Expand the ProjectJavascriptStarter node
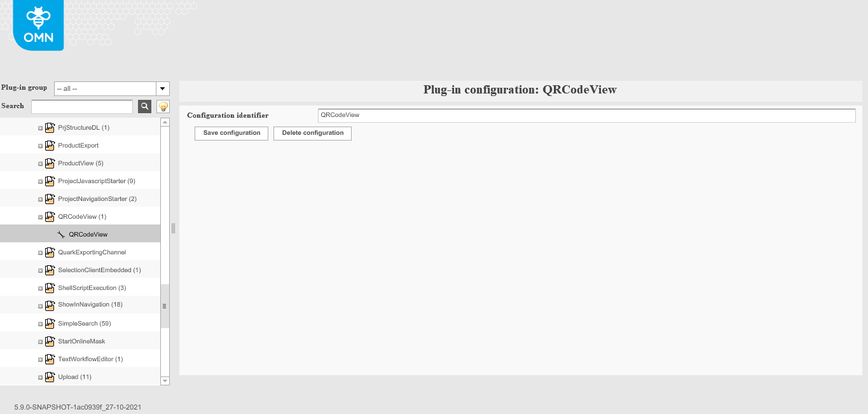Image resolution: width=868 pixels, height=414 pixels. pyautogui.click(x=40, y=181)
